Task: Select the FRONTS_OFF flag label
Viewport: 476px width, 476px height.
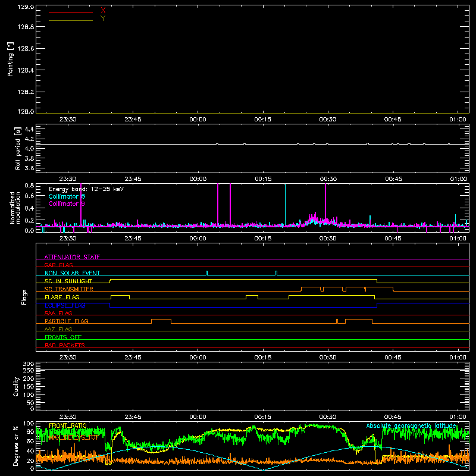Action: 63,337
